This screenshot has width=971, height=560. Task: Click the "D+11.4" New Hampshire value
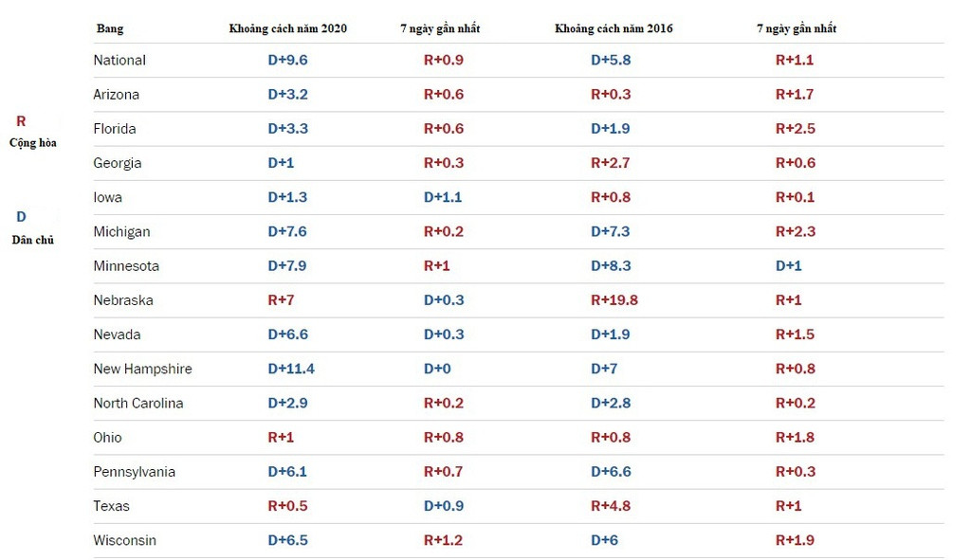point(291,369)
